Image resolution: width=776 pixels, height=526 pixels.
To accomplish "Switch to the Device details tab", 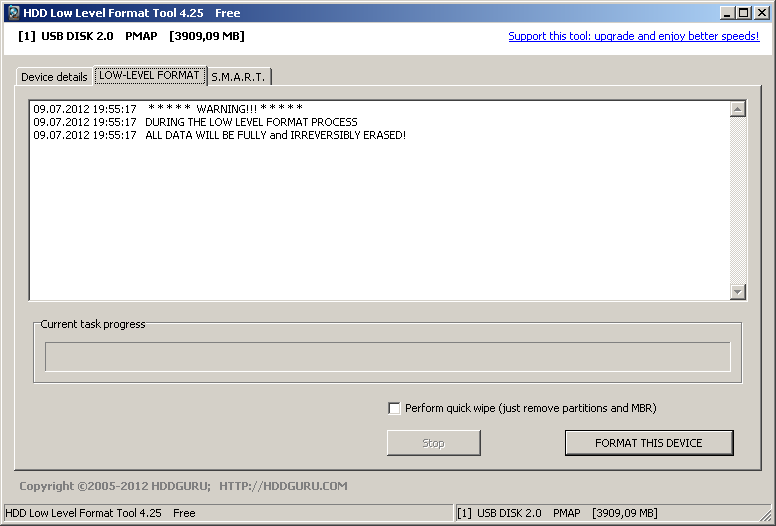I will click(x=54, y=77).
